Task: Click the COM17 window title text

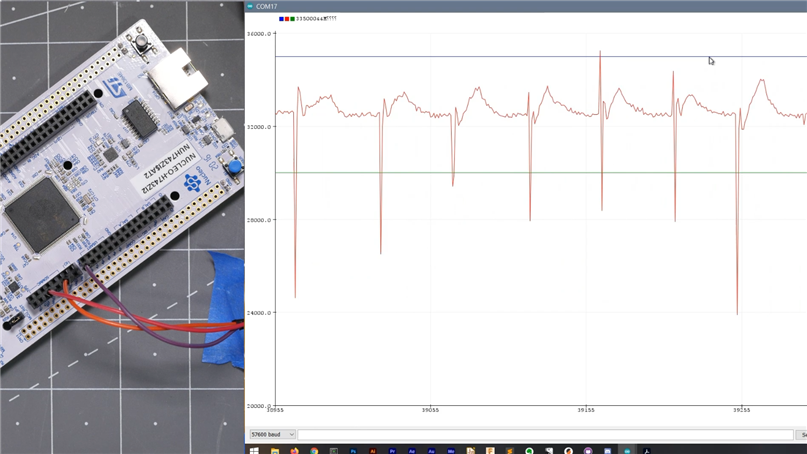Action: coord(267,6)
